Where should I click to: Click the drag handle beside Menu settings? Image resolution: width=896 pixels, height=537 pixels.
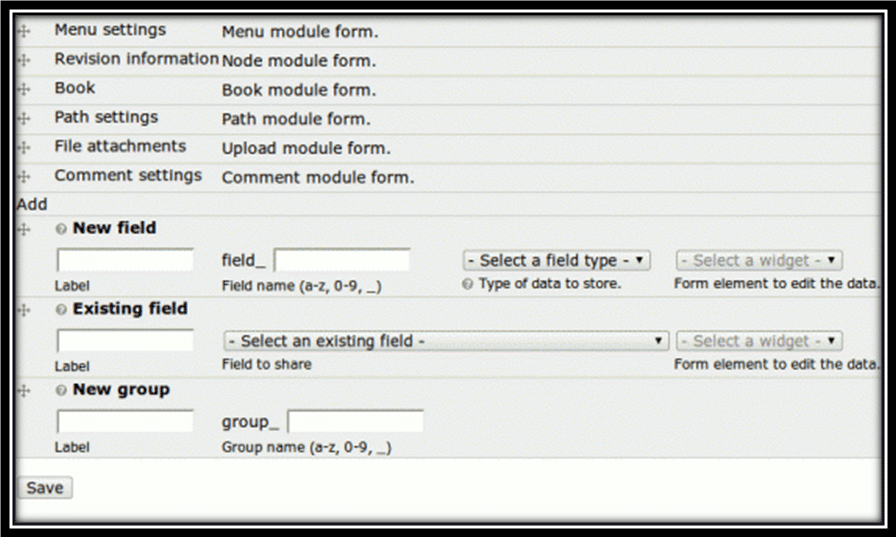tap(24, 32)
